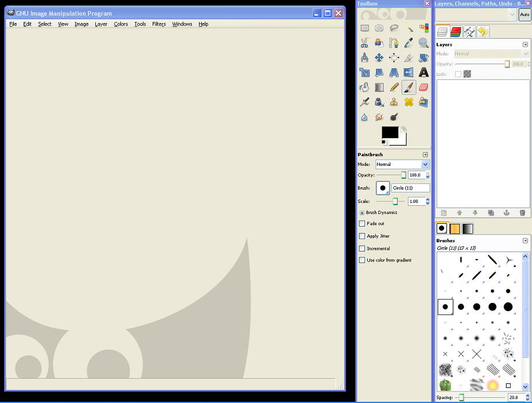Select the Alignment tool
The width and height of the screenshot is (532, 403).
(394, 58)
